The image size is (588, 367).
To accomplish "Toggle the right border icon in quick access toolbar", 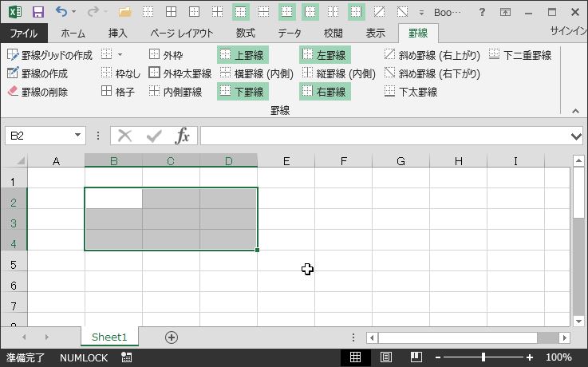I will (357, 12).
